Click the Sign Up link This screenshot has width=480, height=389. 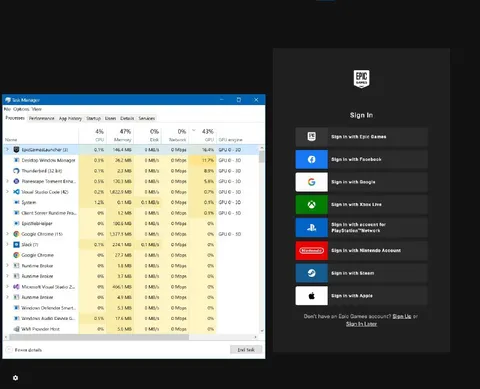click(x=402, y=316)
